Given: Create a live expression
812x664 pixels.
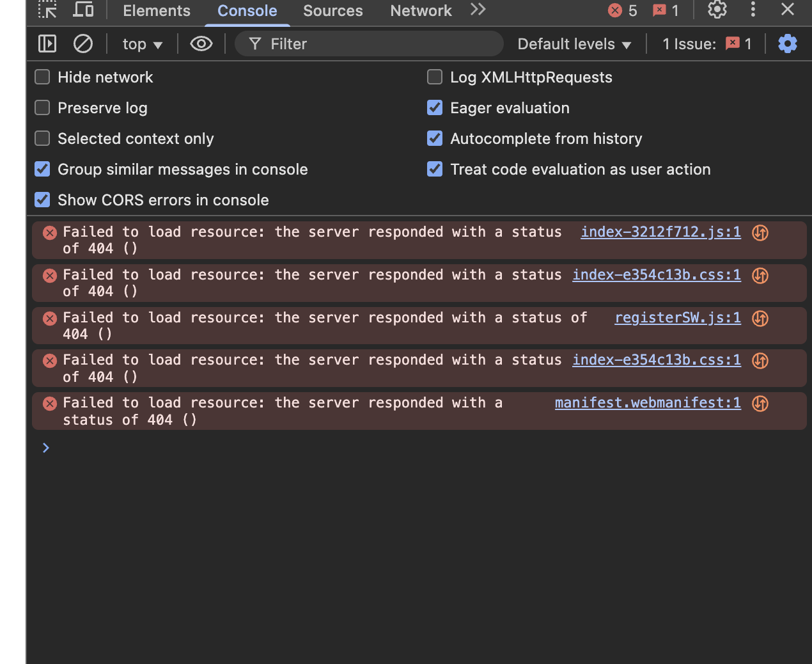Looking at the screenshot, I should (201, 43).
